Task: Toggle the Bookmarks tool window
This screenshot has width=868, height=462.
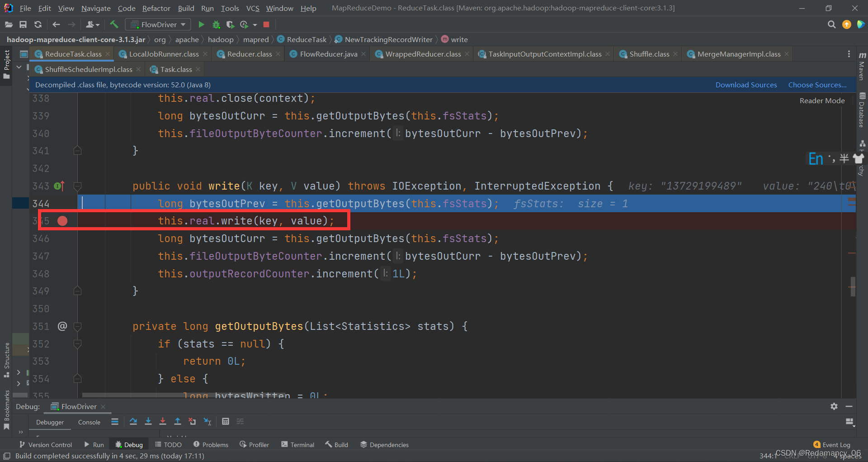Action: 6,410
